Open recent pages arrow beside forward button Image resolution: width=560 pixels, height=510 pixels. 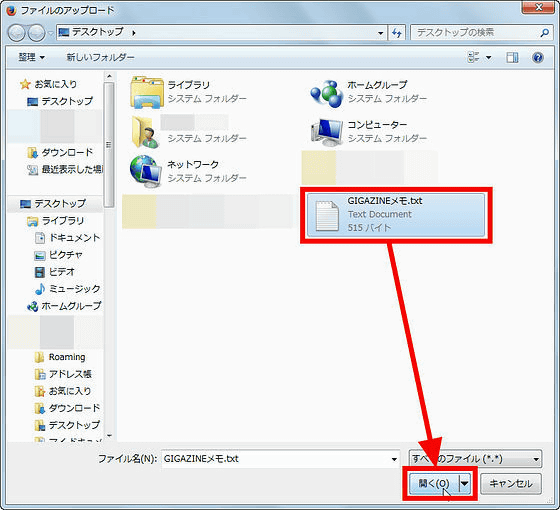pyautogui.click(x=50, y=33)
